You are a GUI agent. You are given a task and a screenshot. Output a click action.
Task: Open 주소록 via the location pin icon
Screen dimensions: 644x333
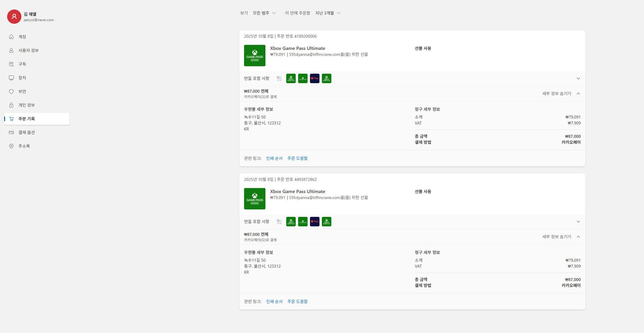pyautogui.click(x=11, y=146)
